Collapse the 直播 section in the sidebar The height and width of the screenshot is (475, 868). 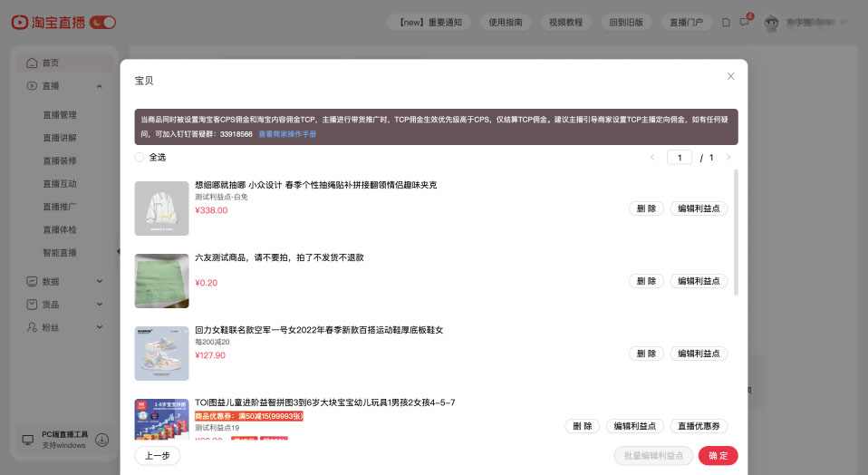100,86
